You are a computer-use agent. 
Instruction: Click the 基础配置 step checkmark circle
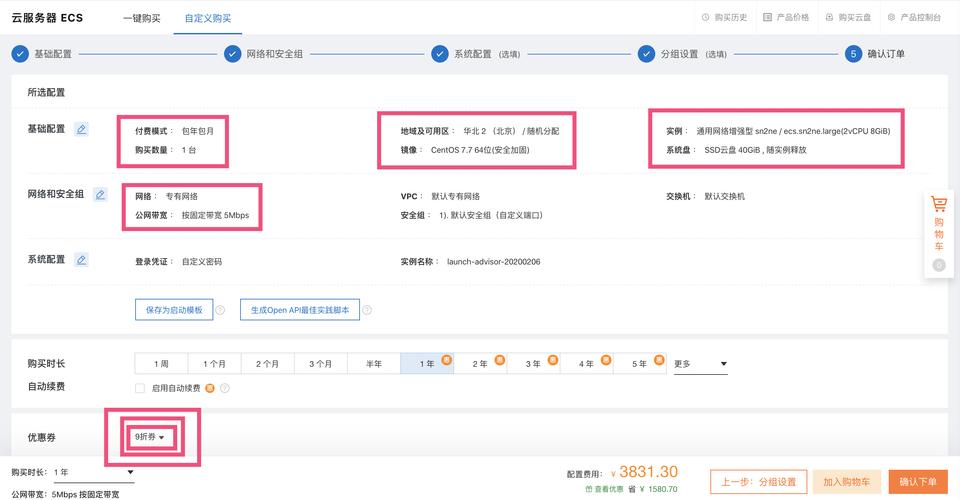point(20,54)
